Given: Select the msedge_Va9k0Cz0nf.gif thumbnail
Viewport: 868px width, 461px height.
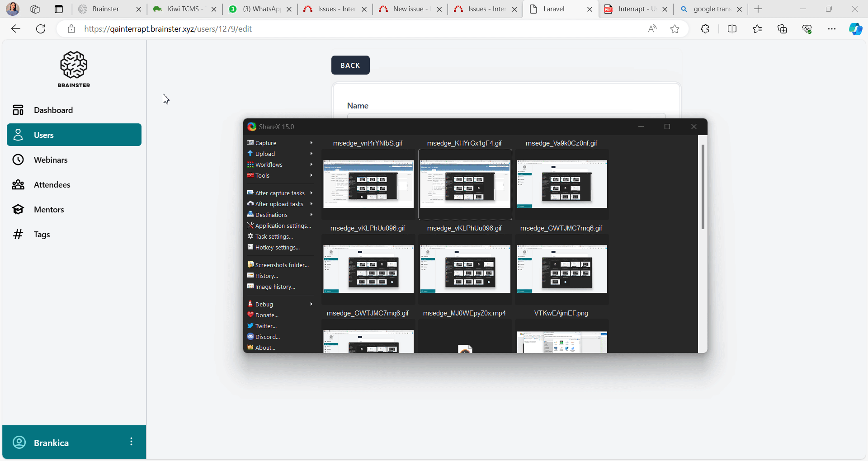Looking at the screenshot, I should coord(561,184).
